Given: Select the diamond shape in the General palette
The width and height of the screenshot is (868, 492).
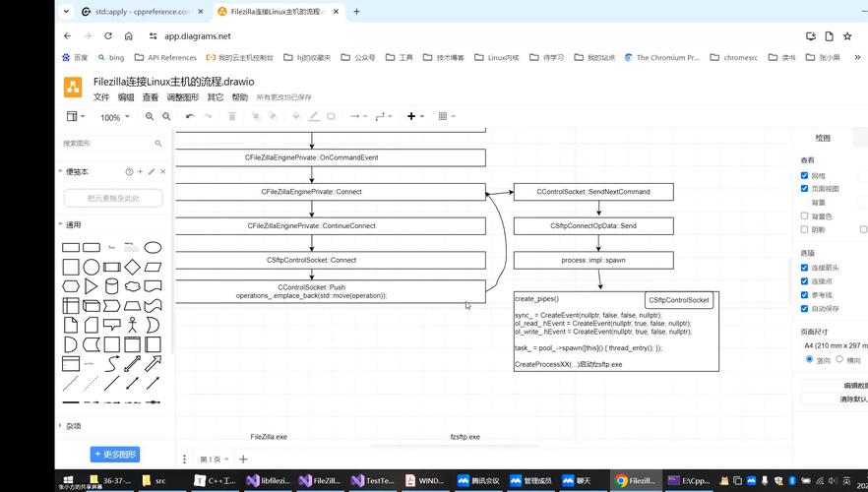Looking at the screenshot, I should point(132,268).
